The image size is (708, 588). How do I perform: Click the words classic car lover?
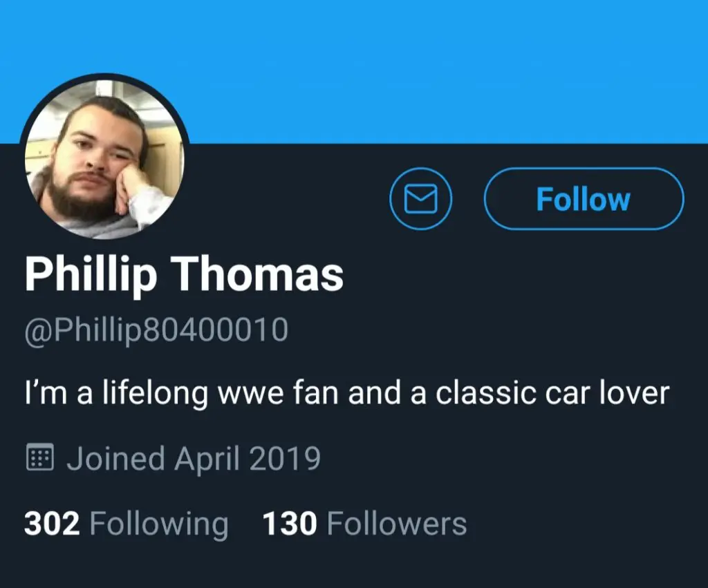point(552,393)
